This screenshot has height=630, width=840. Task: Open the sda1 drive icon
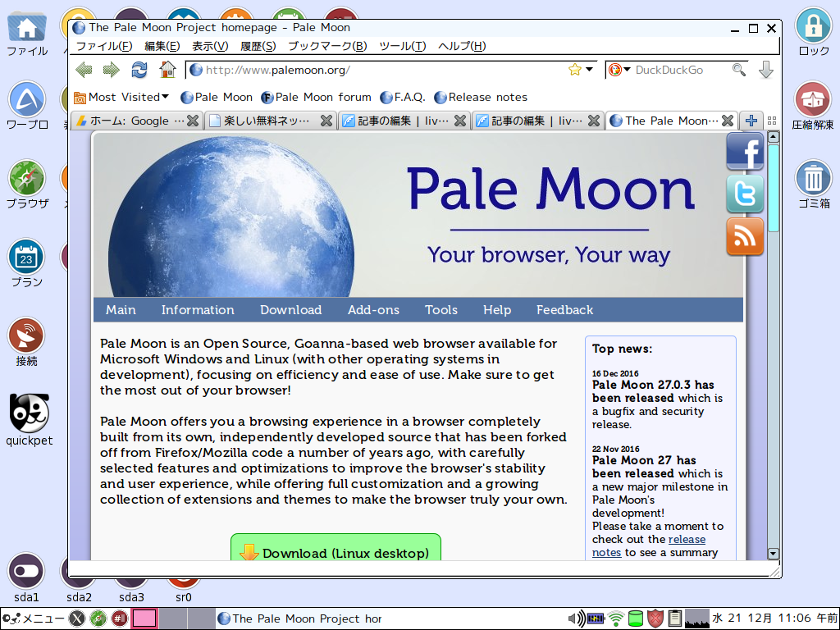[x=27, y=577]
